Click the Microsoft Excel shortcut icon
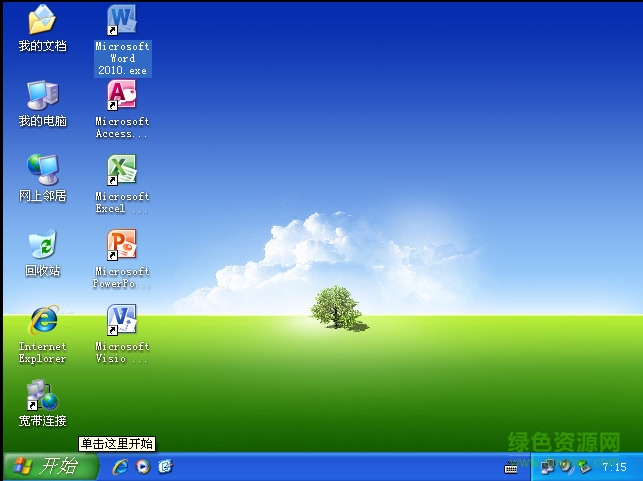643x481 pixels. pos(122,171)
